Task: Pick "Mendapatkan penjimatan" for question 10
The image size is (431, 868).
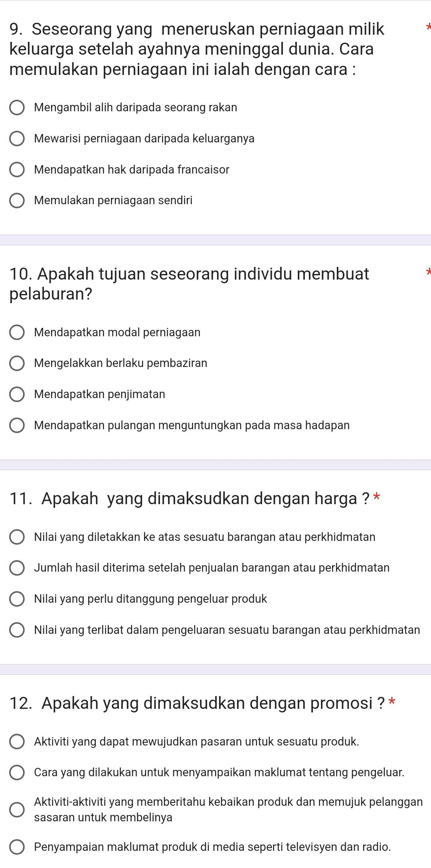Action: pos(16,394)
